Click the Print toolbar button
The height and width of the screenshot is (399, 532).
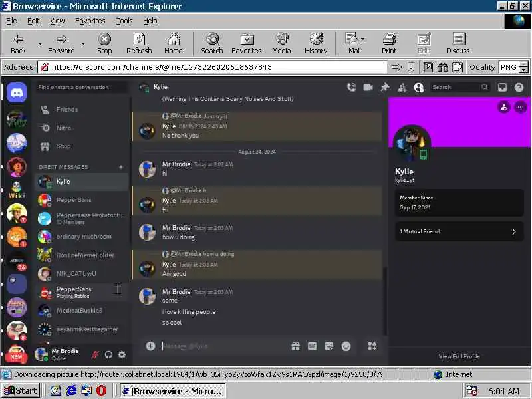click(389, 43)
